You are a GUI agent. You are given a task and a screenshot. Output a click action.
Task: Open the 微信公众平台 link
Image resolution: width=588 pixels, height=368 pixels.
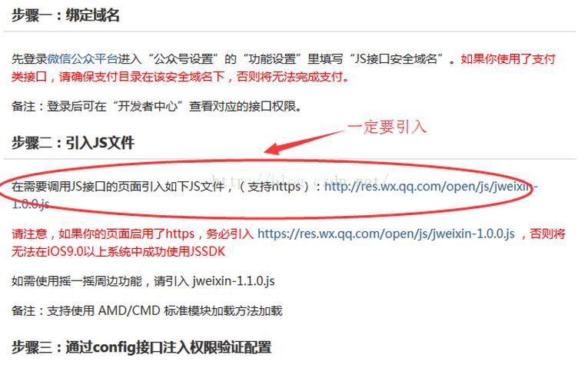pyautogui.click(x=82, y=59)
